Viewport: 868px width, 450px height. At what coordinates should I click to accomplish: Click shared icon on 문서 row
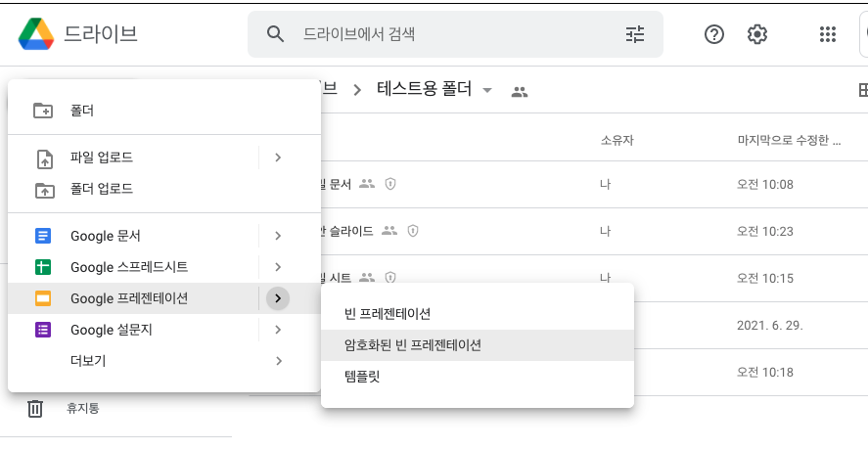(x=366, y=183)
